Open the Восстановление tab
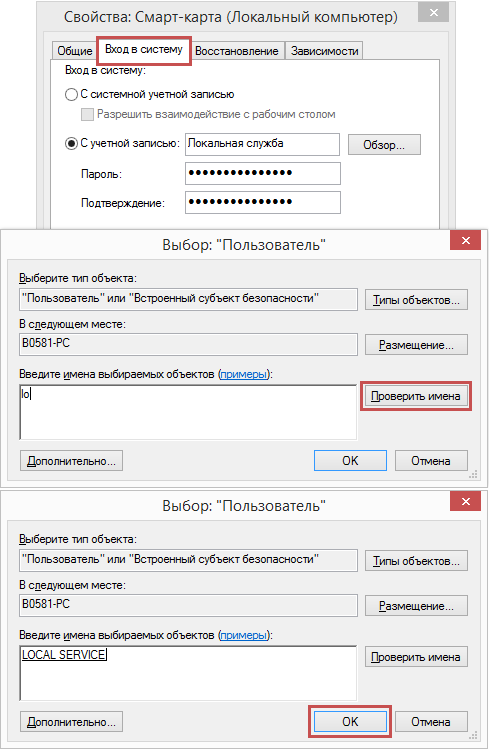Screen dimensions: 489x751 coord(237,51)
